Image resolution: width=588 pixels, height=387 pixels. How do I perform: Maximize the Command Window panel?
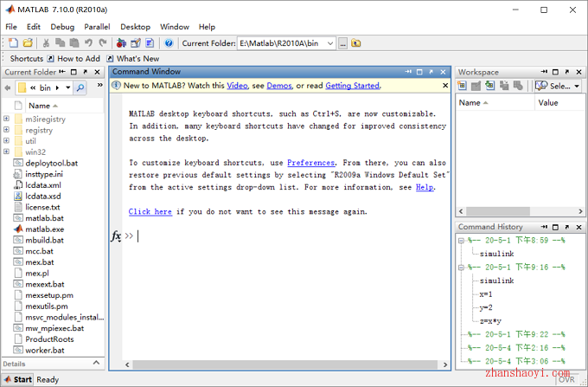[x=419, y=72]
